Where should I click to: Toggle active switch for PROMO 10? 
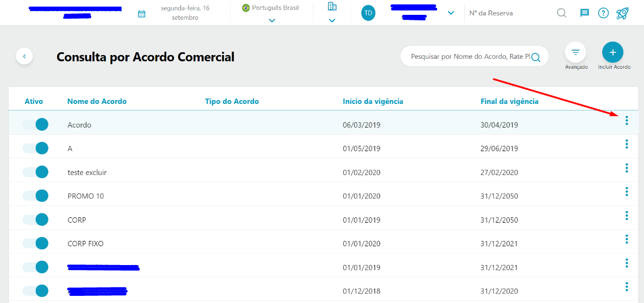(36, 196)
